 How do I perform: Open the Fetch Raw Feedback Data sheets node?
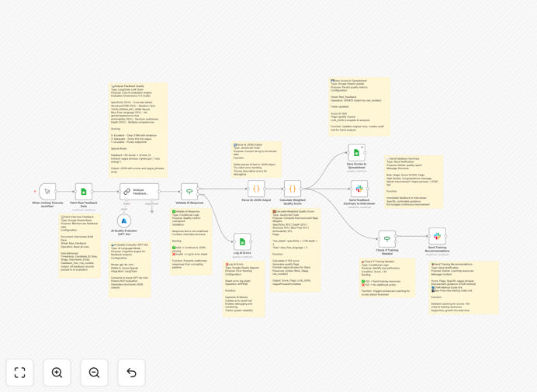coord(84,192)
